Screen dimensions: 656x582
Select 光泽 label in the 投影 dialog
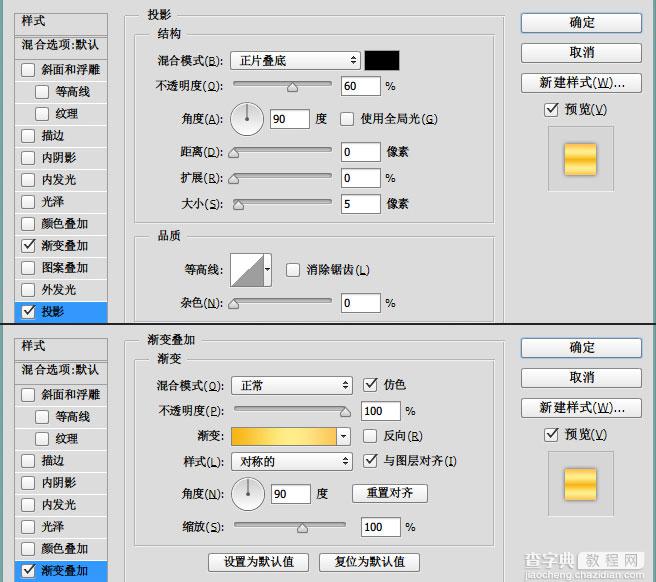point(53,202)
